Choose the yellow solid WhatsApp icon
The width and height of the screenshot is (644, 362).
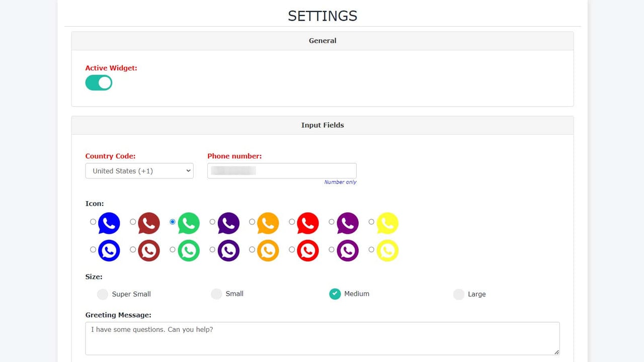point(387,223)
